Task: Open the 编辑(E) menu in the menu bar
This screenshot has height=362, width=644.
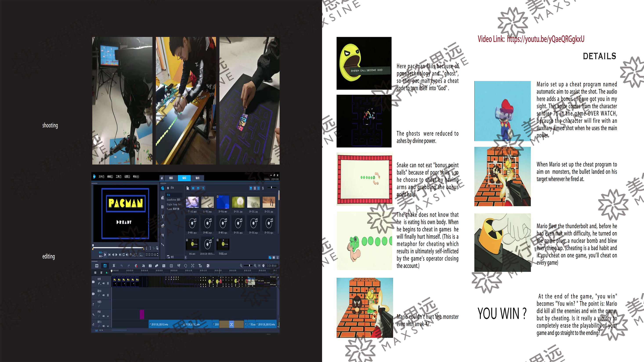Action: click(110, 177)
